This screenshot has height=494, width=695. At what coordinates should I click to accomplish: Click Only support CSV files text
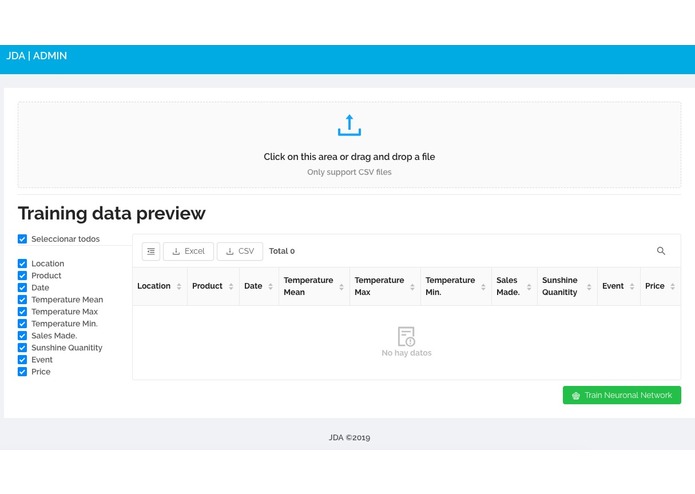[349, 172]
